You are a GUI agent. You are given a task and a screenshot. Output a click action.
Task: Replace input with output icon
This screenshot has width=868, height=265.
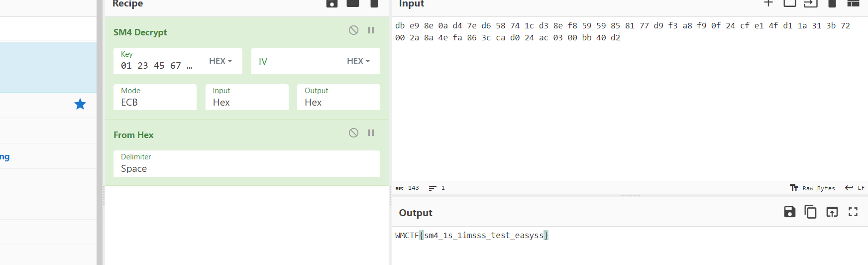[x=832, y=212]
